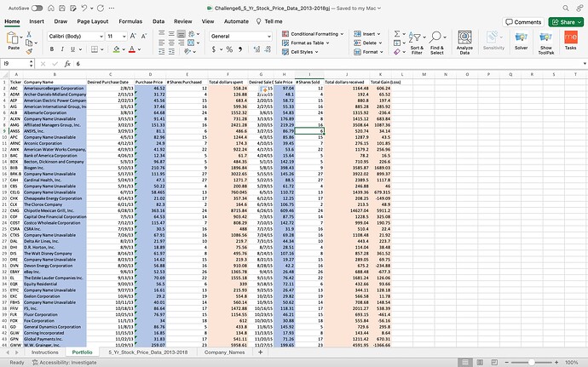The width and height of the screenshot is (588, 367).
Task: Undo the last action
Action: tap(84, 8)
